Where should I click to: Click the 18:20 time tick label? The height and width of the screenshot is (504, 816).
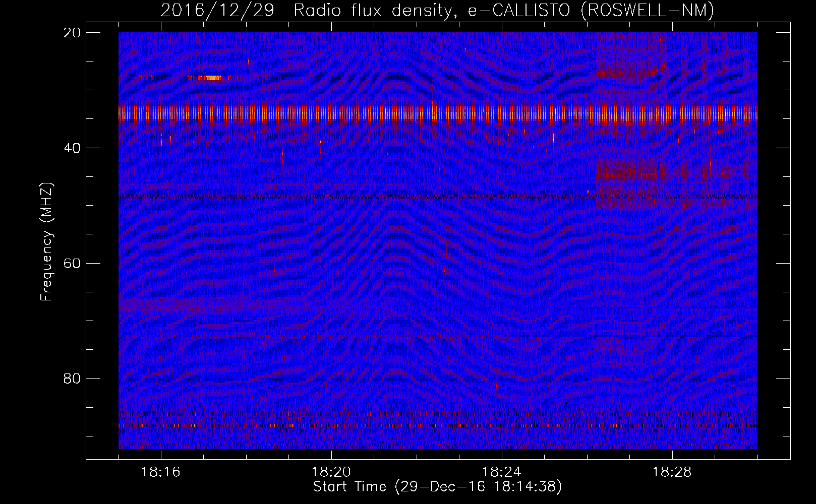[x=331, y=472]
